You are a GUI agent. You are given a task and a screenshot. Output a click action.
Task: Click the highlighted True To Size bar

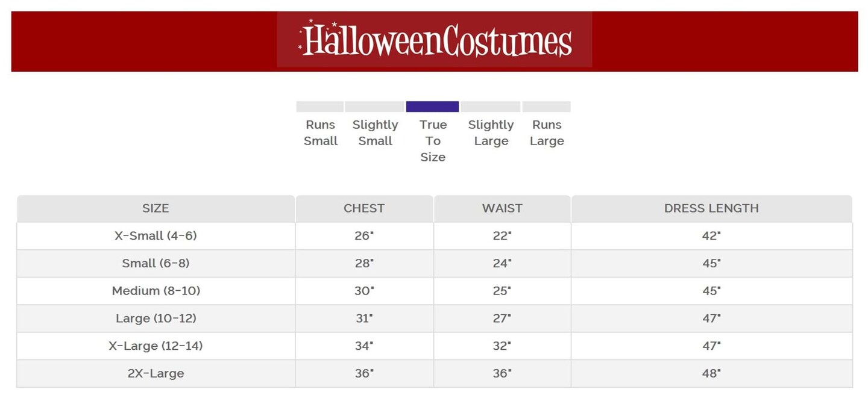(432, 107)
